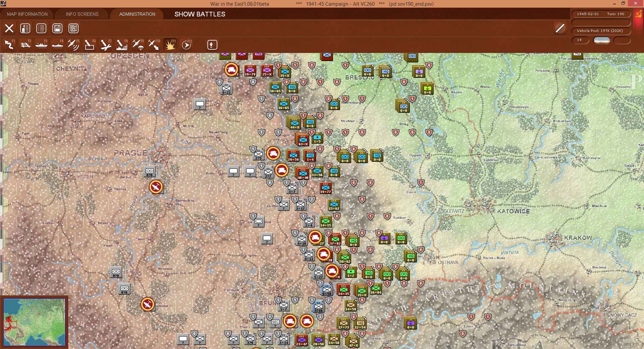Select the German unit counter labeled 4=22

click(226, 88)
